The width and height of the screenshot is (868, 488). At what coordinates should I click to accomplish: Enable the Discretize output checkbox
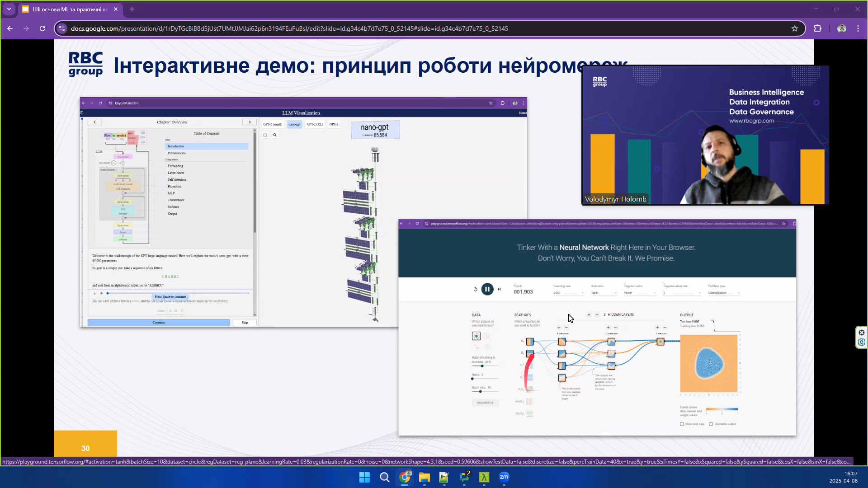tap(711, 424)
